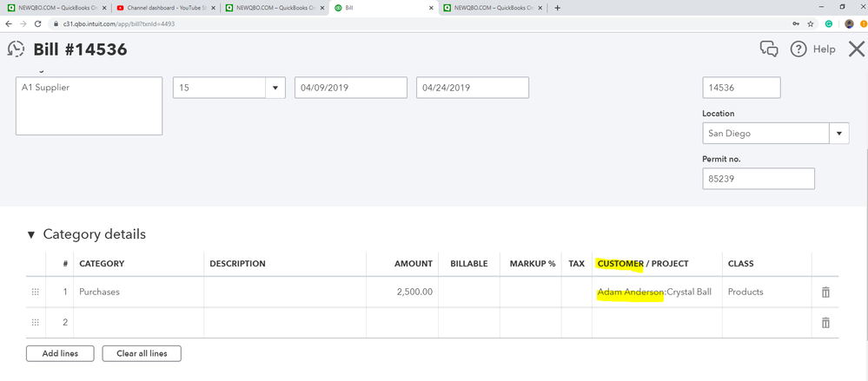868x381 pixels.
Task: Grab the drag handle for row 1
Action: (x=36, y=292)
